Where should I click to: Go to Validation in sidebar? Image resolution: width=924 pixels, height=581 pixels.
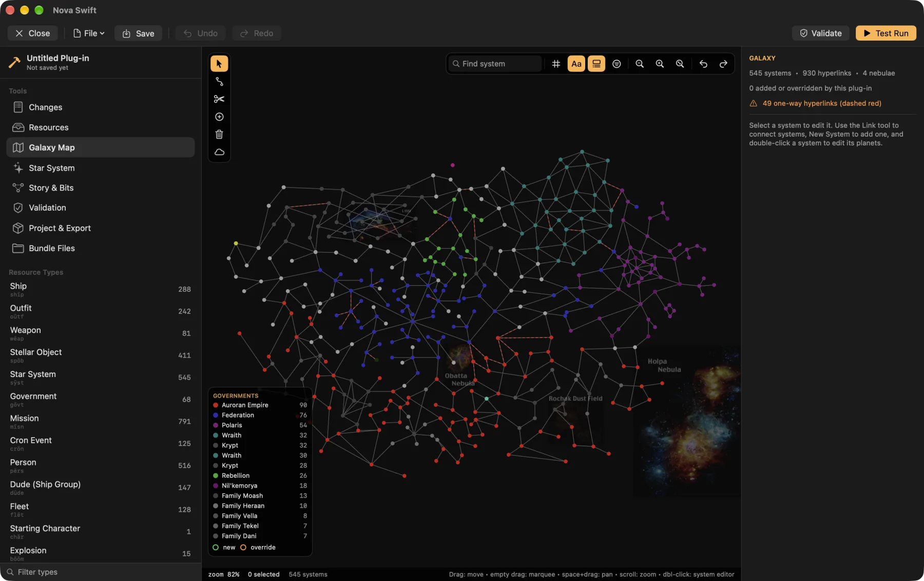pyautogui.click(x=101, y=208)
